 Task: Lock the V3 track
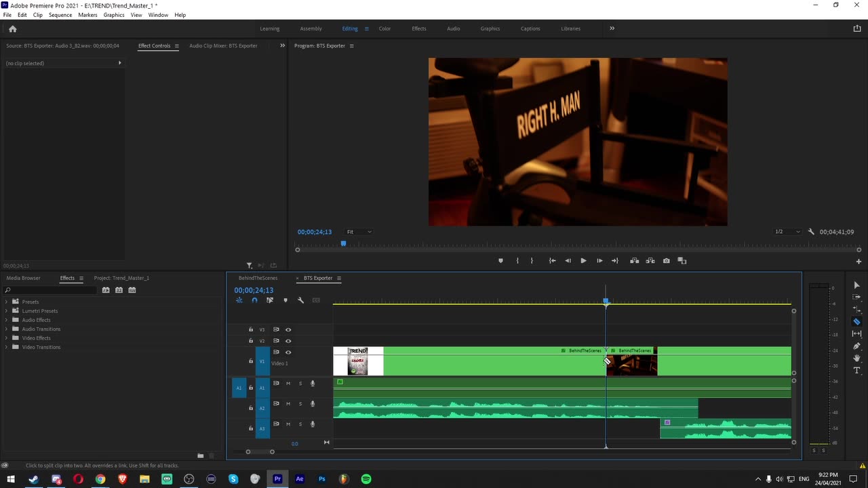tap(251, 330)
